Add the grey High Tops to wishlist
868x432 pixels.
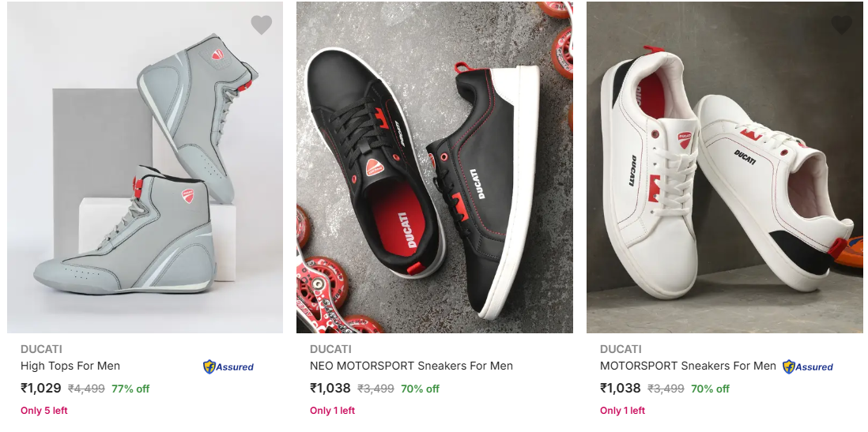(x=261, y=25)
